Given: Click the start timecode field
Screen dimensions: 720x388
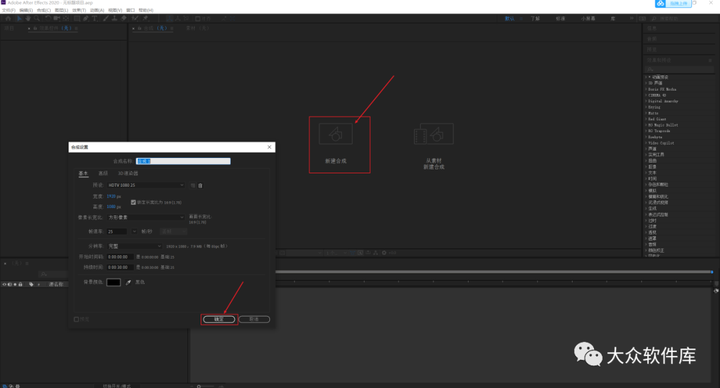Looking at the screenshot, I should click(x=120, y=257).
